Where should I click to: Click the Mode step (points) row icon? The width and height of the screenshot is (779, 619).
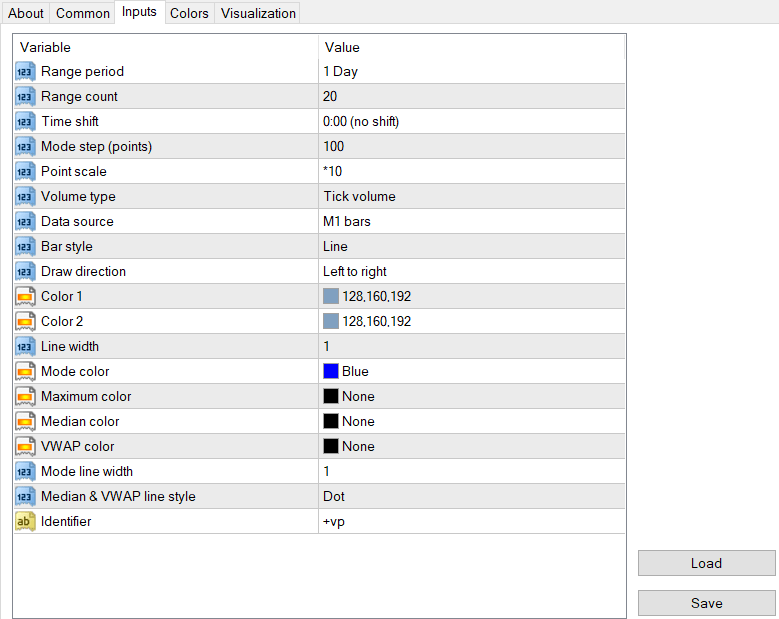(25, 147)
